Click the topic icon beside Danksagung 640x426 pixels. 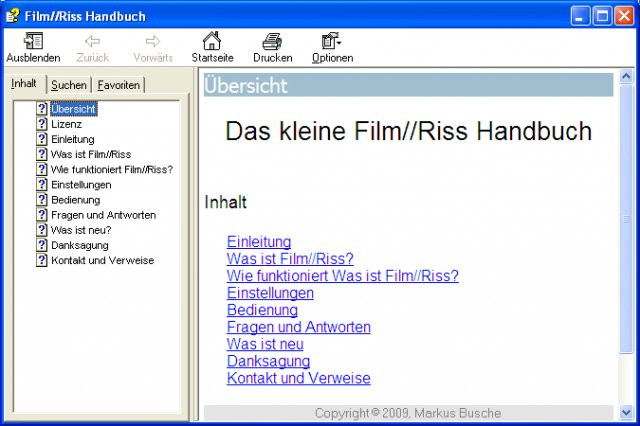click(42, 245)
